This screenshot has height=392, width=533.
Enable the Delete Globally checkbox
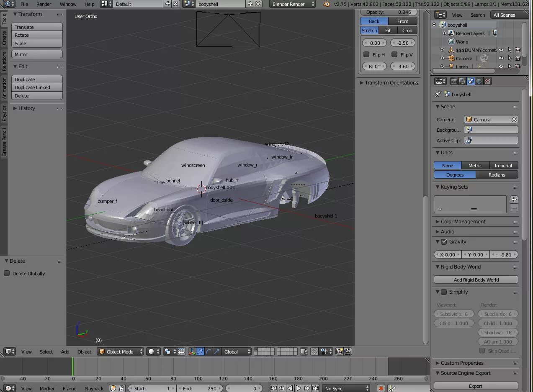[7, 274]
